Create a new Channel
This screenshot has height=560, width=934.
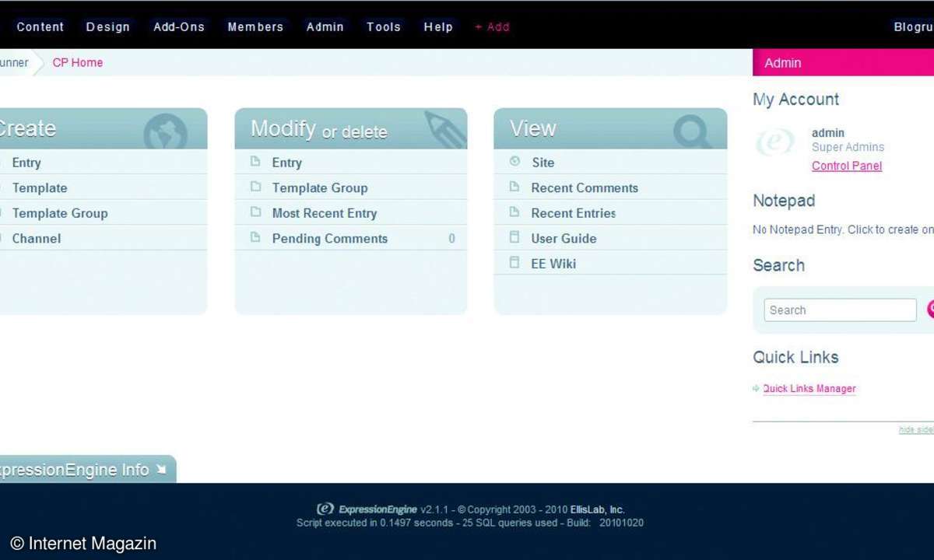click(x=37, y=238)
